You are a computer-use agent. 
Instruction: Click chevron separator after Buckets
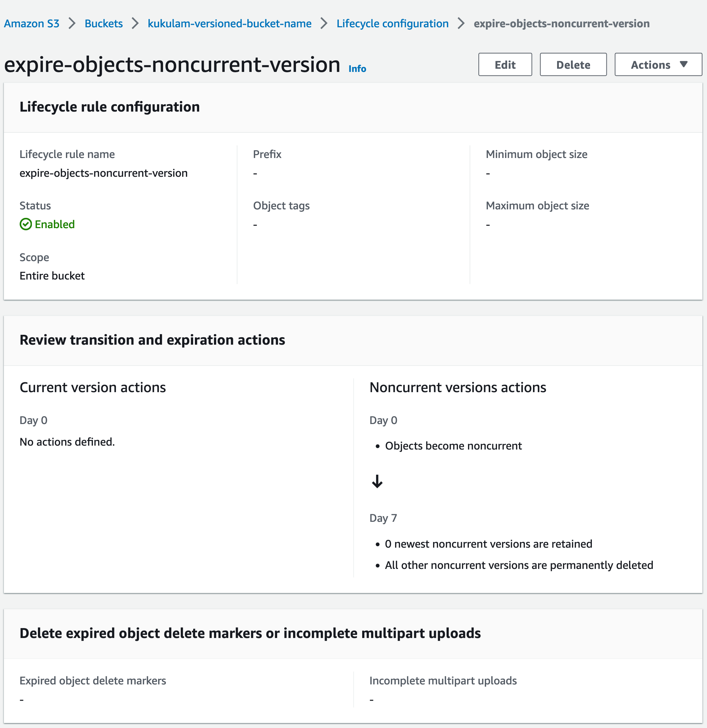135,23
